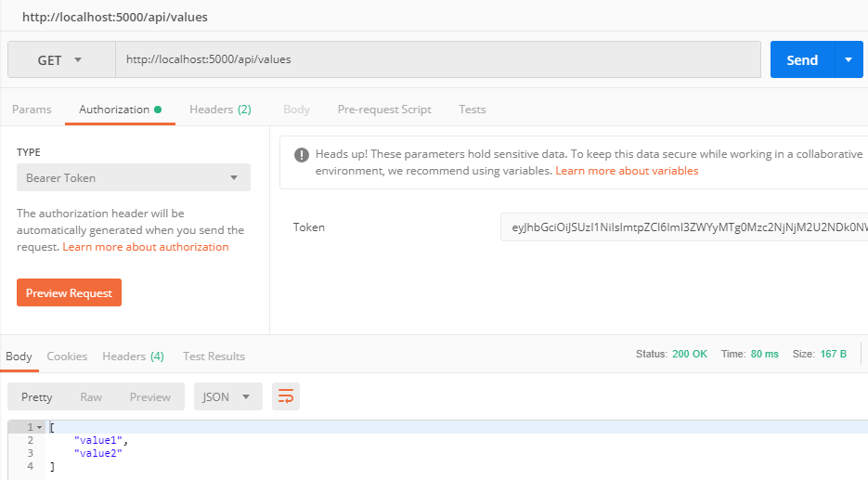This screenshot has width=868, height=480.
Task: Click the Preview Request button
Action: 69,292
